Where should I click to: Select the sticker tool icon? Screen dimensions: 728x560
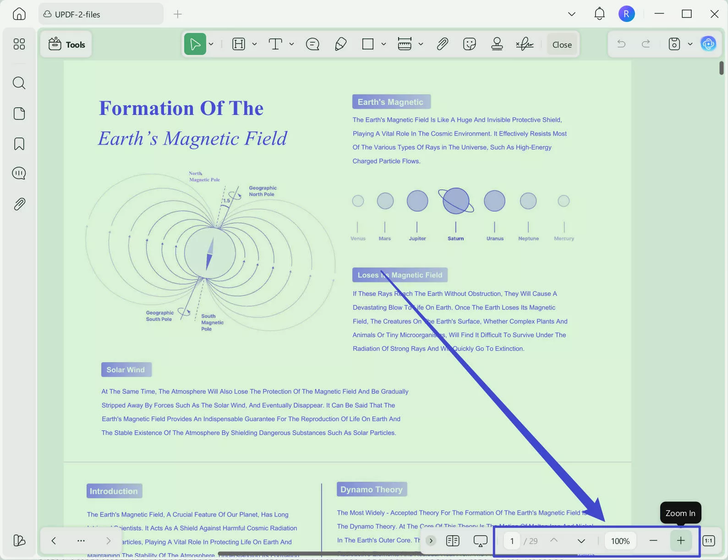click(470, 44)
